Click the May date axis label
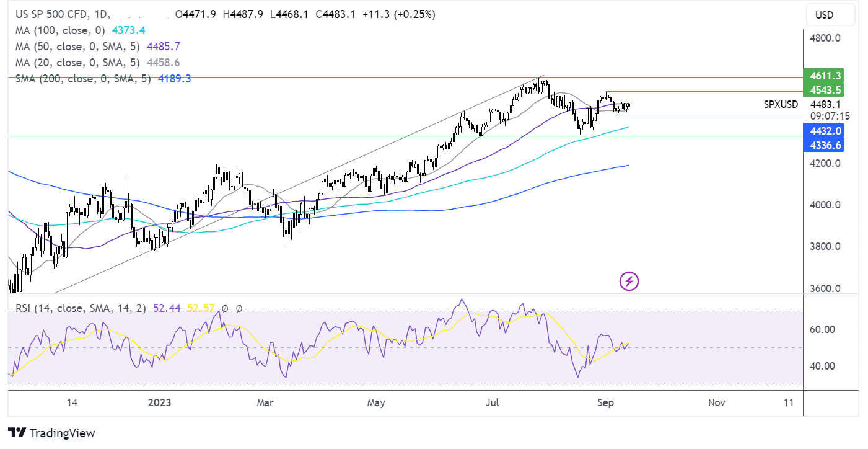This screenshot has width=868, height=449. [x=375, y=402]
